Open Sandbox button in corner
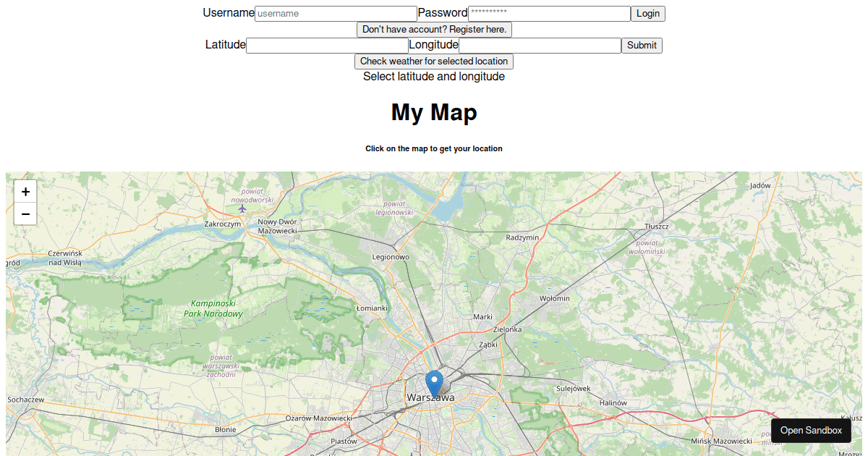Screen dimensions: 868x456 tap(811, 431)
